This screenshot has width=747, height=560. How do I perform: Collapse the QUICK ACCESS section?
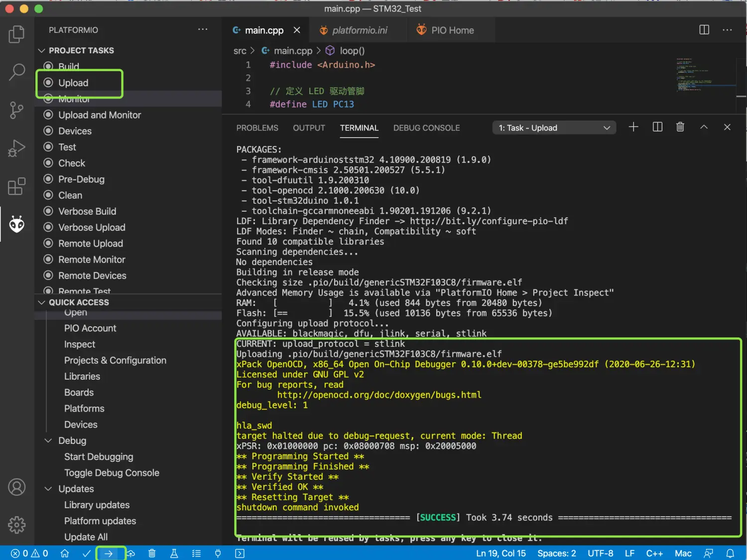(42, 302)
